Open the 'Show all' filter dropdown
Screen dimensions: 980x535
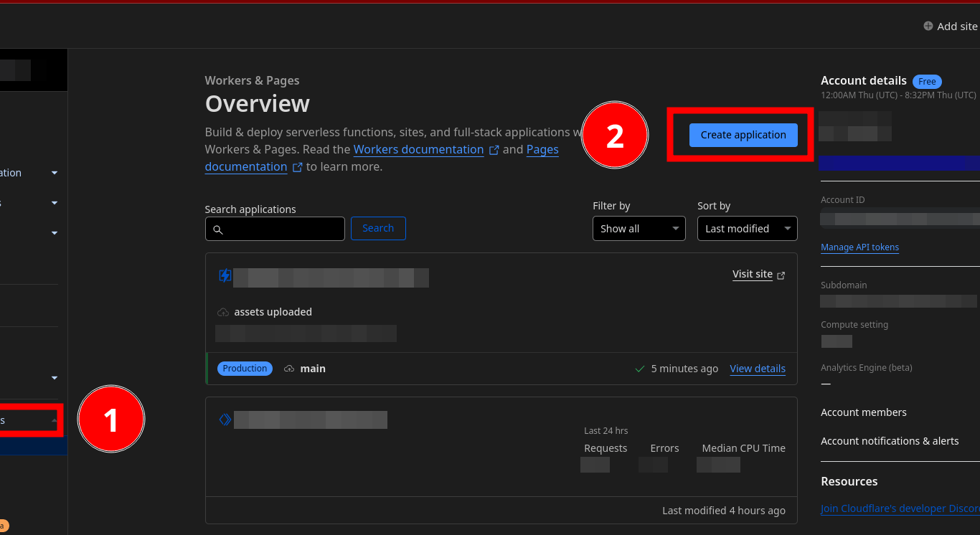coord(639,228)
